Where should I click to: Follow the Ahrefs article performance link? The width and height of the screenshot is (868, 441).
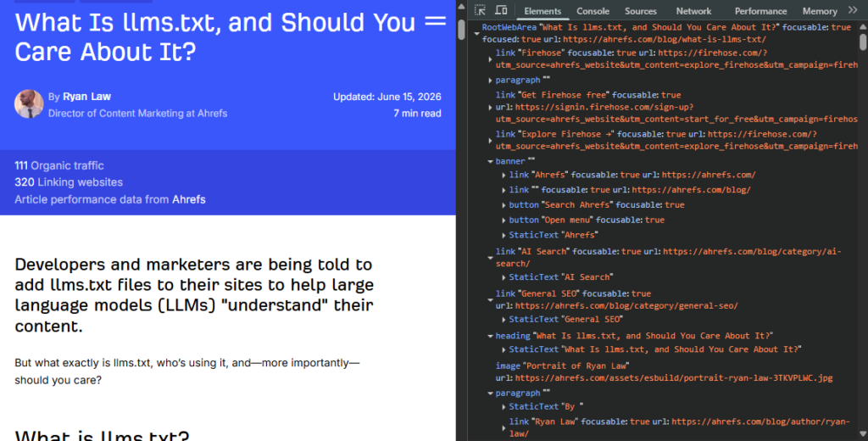[x=189, y=199]
